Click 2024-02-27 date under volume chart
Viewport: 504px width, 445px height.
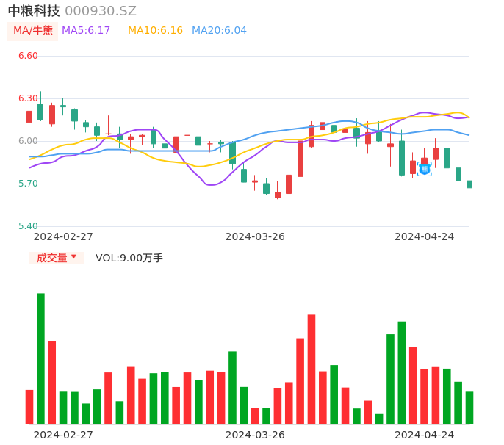pos(63,435)
